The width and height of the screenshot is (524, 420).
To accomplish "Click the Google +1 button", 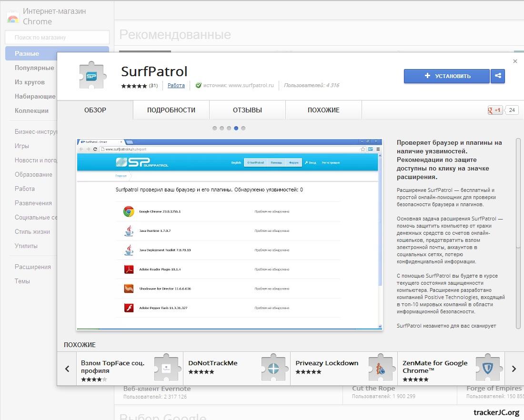I will point(495,110).
